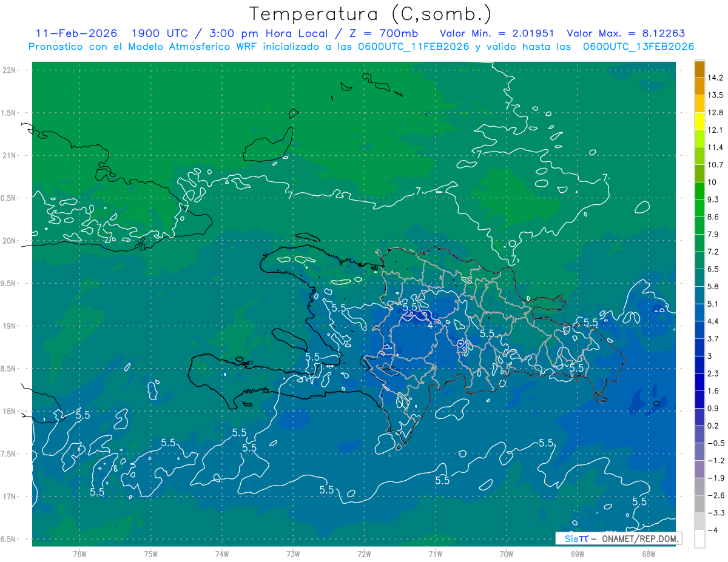The height and width of the screenshot is (562, 728).
Task: Click the '18N' latitude axis label
Action: coord(10,412)
